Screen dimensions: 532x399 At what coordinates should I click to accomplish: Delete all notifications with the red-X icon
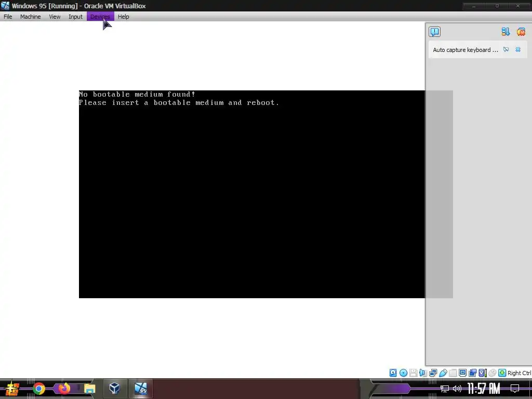[521, 32]
